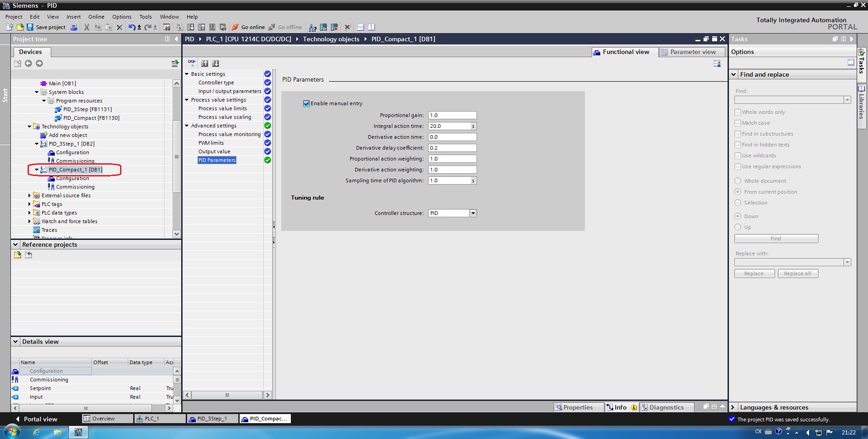The height and width of the screenshot is (439, 868).
Task: Select the Up search direction
Action: 738,227
